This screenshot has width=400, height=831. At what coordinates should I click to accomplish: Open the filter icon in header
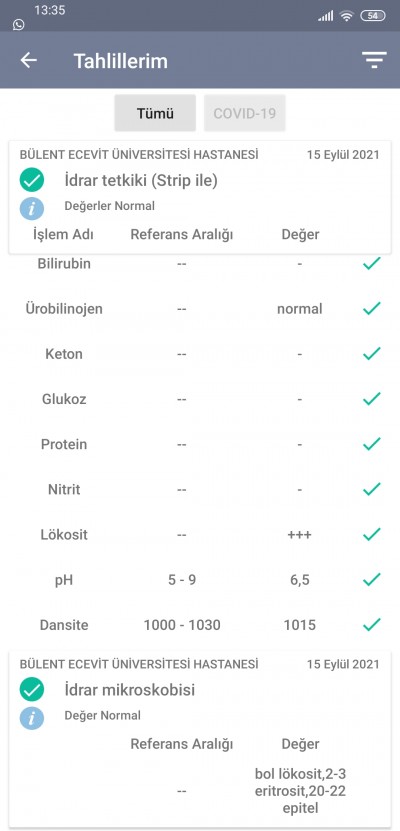(375, 60)
